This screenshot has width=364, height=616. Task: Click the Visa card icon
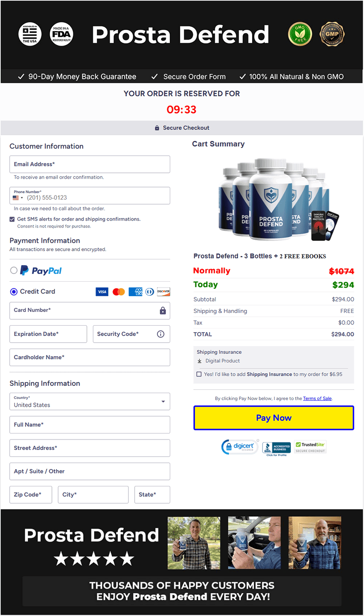pos(102,292)
